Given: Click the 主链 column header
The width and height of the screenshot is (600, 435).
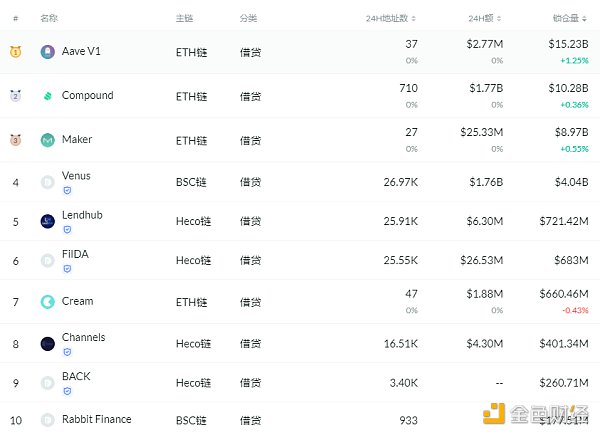Looking at the screenshot, I should point(184,19).
